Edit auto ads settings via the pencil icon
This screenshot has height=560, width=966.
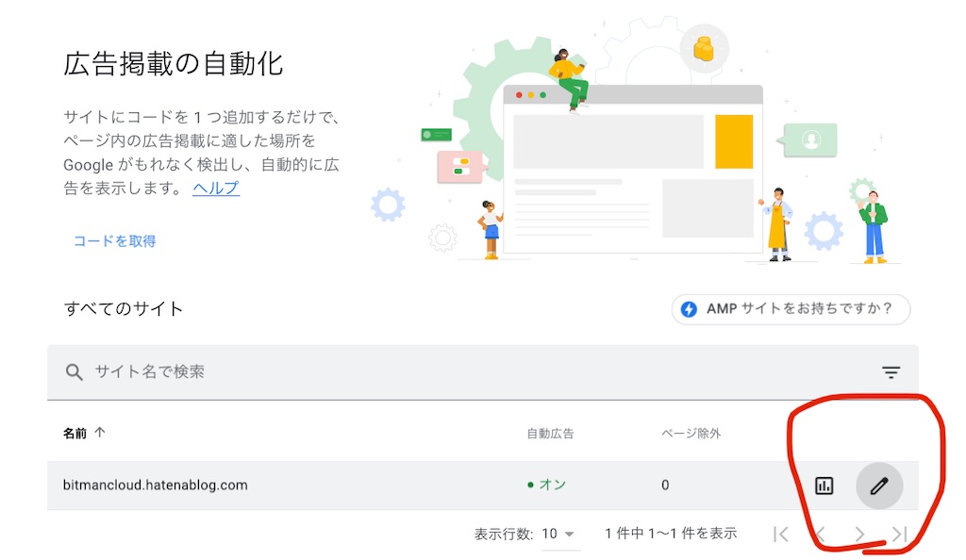tap(879, 485)
